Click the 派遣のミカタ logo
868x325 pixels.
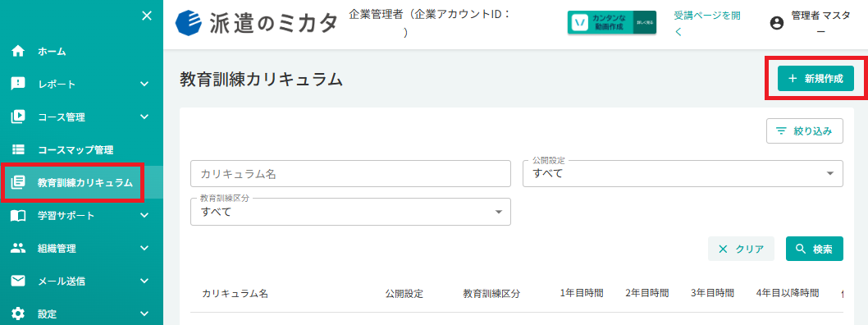coord(256,23)
